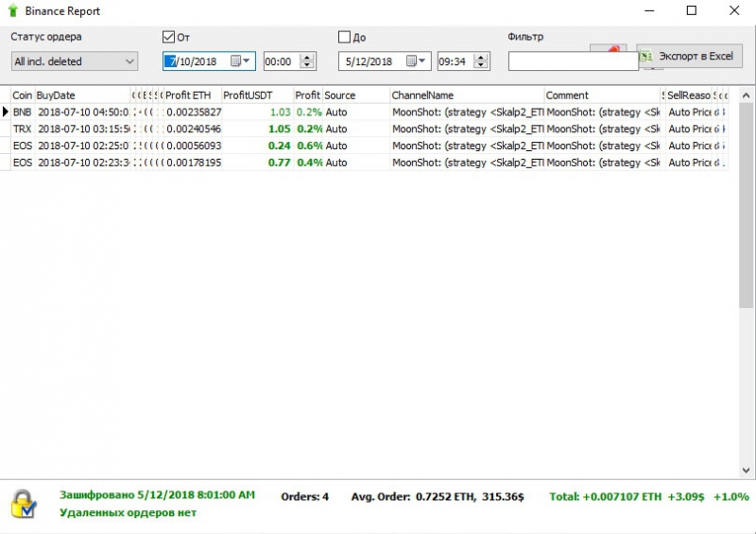Click the 0.00240546 Profit ETH cell
The width and height of the screenshot is (756, 534).
194,129
